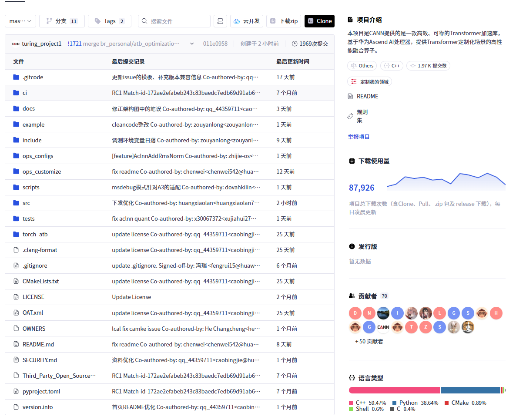The height and width of the screenshot is (420, 516).
Task: Open the ops_configs folder icon
Action: pos(16,155)
